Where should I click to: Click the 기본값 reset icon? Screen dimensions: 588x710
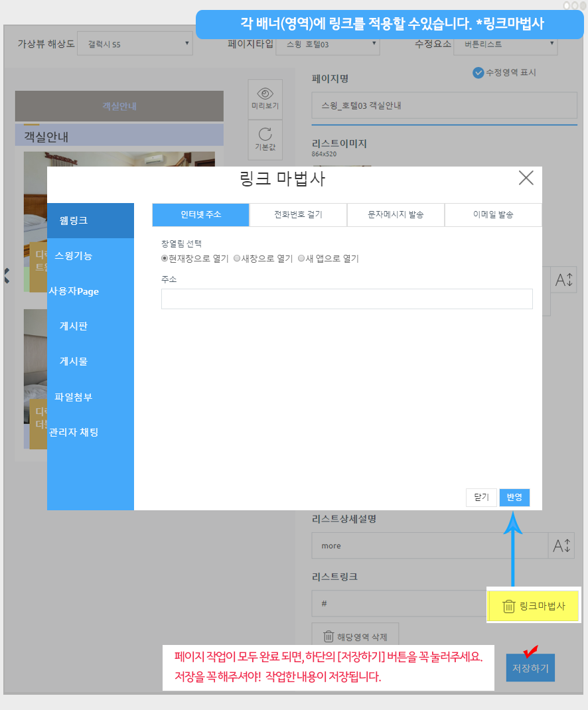[x=265, y=133]
